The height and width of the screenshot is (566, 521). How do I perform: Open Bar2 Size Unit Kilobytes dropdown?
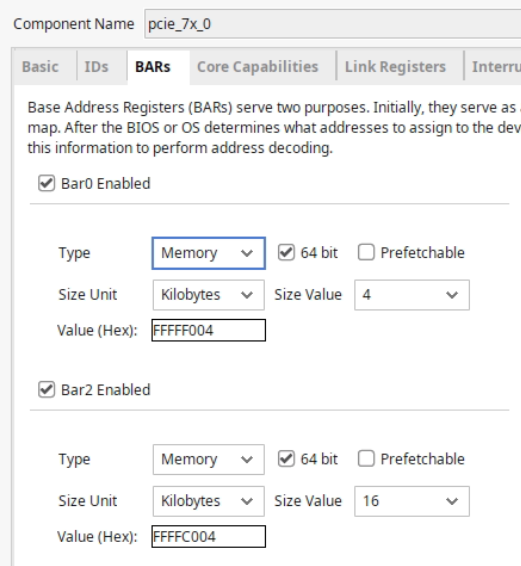tap(209, 501)
